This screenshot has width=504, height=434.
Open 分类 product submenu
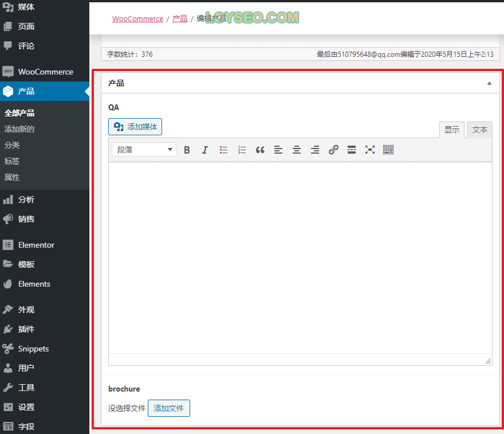point(12,145)
